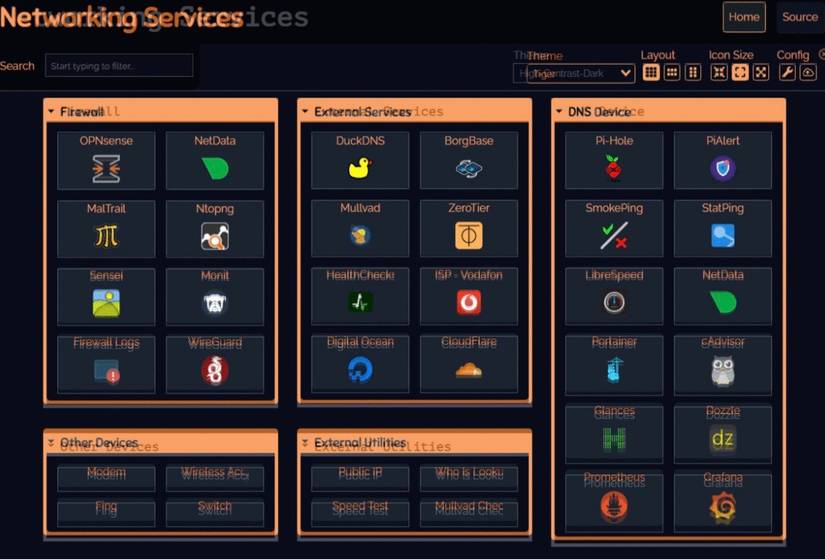Open the Speed Test utility
Viewport: 825px width, 559px height.
click(x=360, y=513)
